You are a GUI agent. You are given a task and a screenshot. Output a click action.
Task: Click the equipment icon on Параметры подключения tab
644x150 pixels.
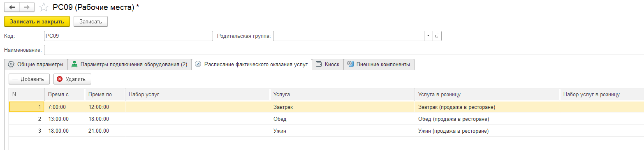pyautogui.click(x=74, y=64)
